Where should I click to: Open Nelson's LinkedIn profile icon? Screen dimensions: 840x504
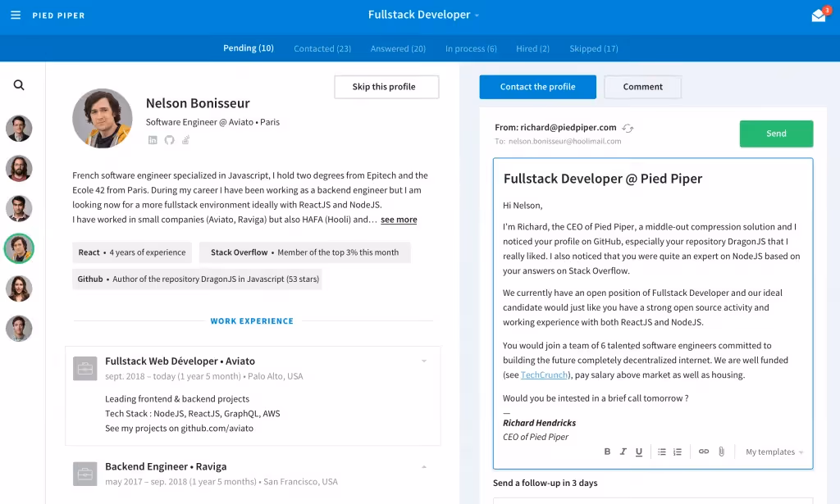pos(153,138)
